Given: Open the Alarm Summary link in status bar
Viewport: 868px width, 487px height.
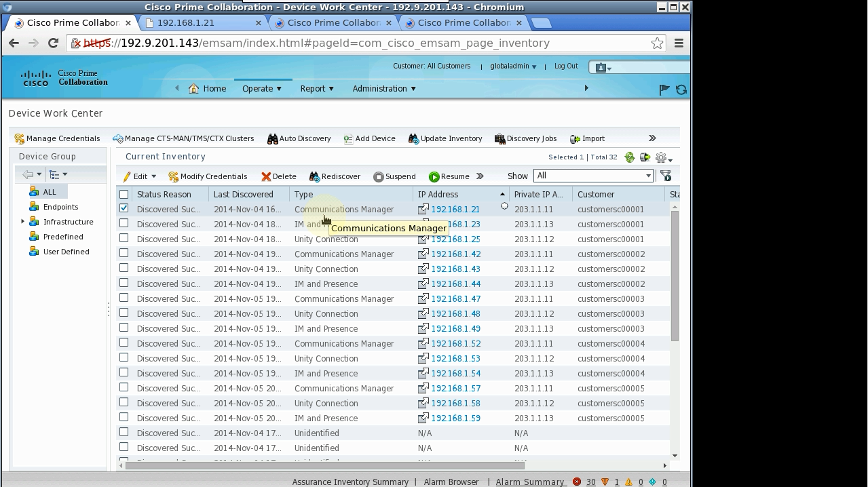Looking at the screenshot, I should pos(530,482).
